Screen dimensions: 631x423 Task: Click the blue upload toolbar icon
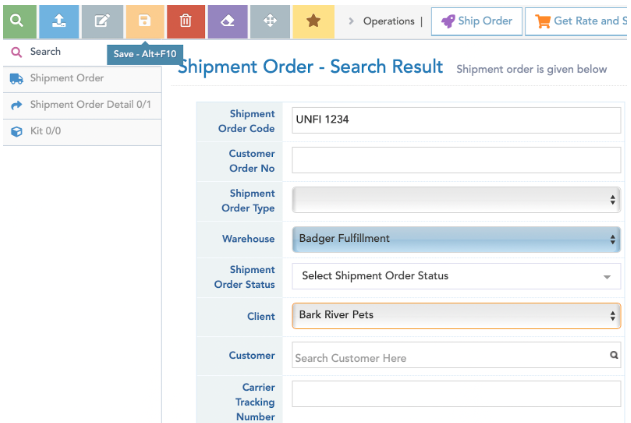pos(59,21)
